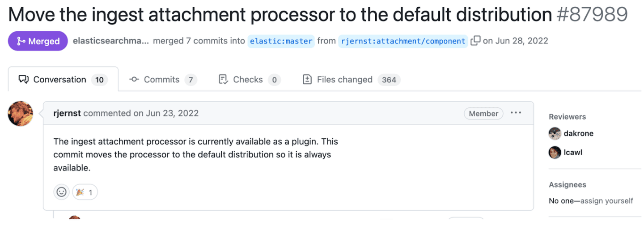Open the Checks tab
Viewport: 644px width, 226px height.
[249, 80]
